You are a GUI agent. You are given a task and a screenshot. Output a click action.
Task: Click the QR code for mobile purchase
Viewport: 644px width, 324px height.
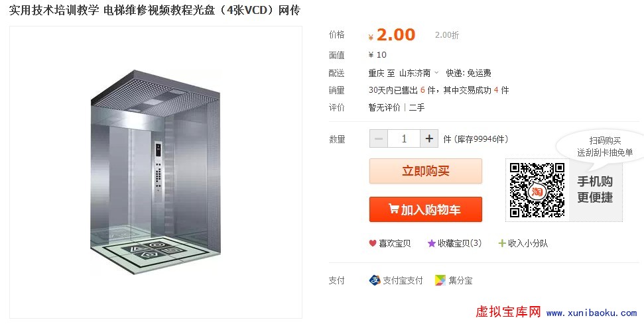click(x=537, y=190)
